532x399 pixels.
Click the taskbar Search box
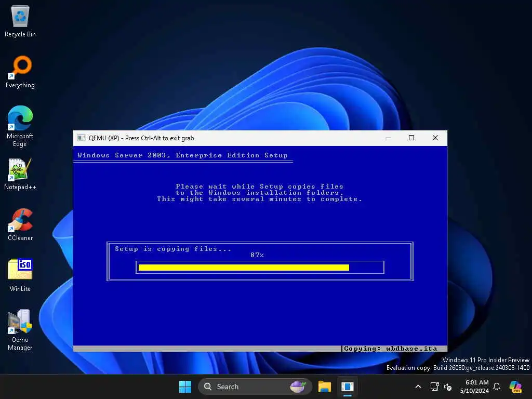255,387
